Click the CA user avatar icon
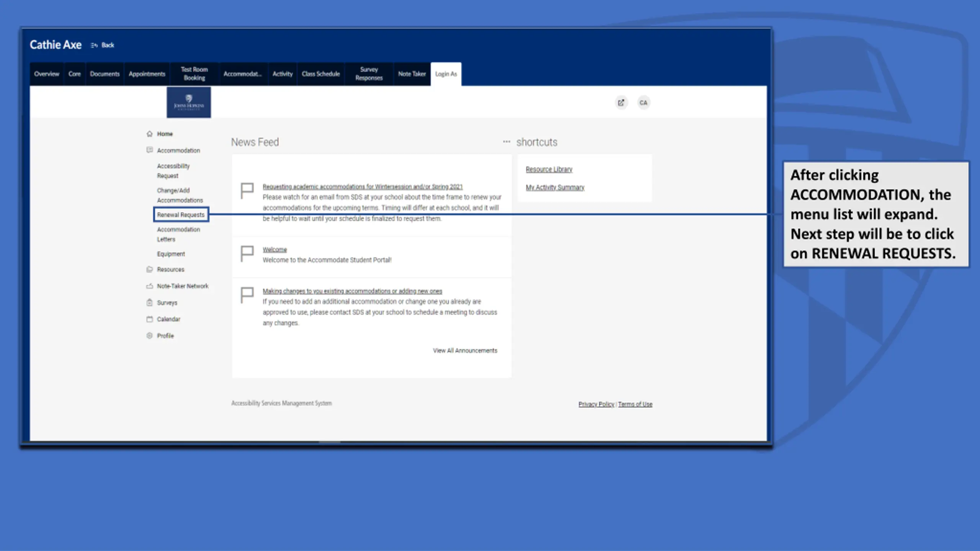Screen dimensions: 980x551 tap(644, 103)
